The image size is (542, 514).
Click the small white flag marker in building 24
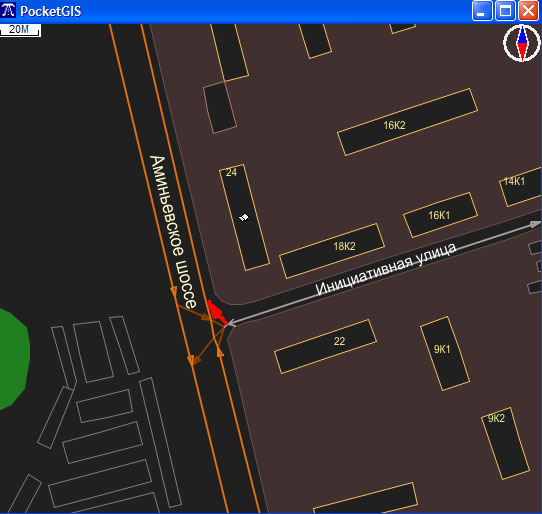point(244,217)
